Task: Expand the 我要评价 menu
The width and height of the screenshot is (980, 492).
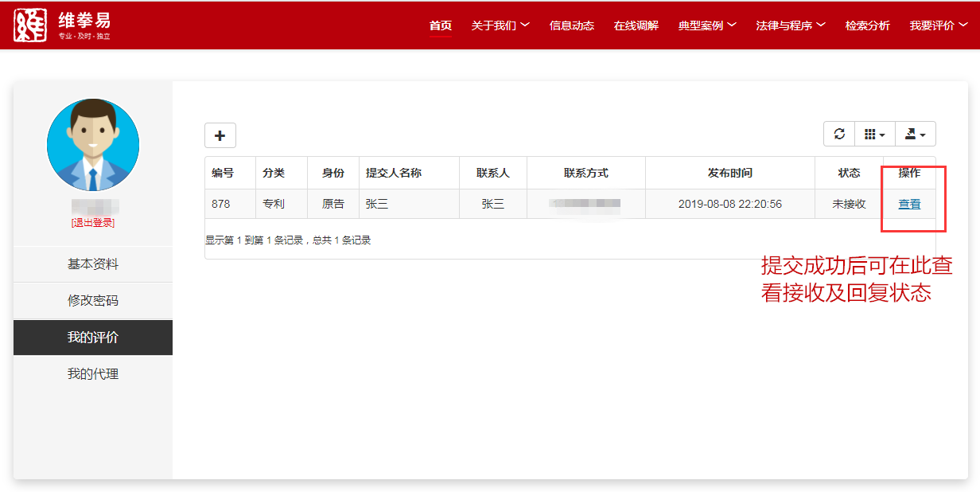Action: point(938,25)
